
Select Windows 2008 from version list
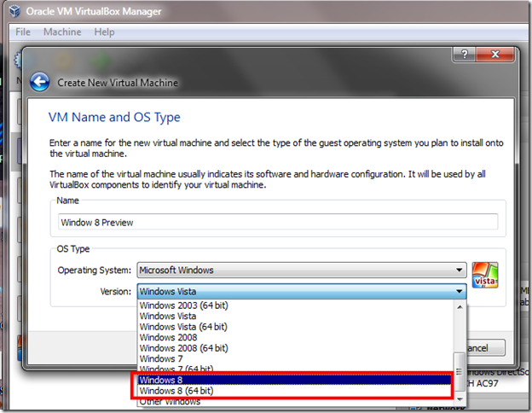(x=295, y=337)
